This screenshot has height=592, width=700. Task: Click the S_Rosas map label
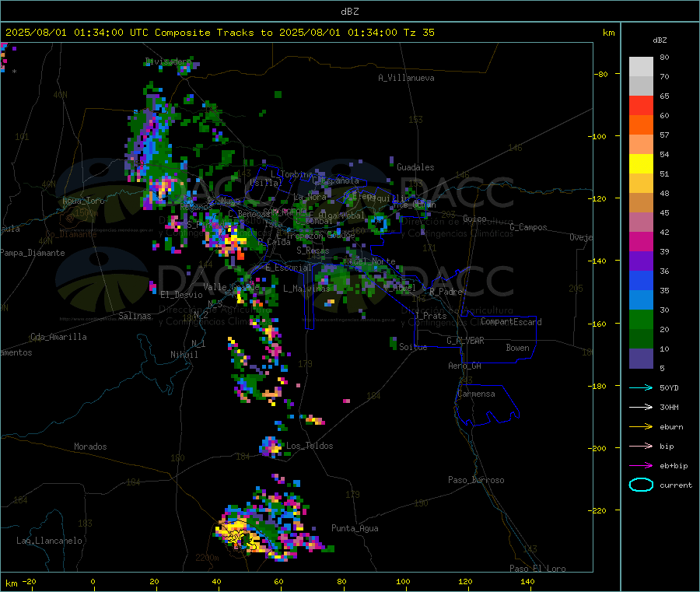tap(313, 250)
